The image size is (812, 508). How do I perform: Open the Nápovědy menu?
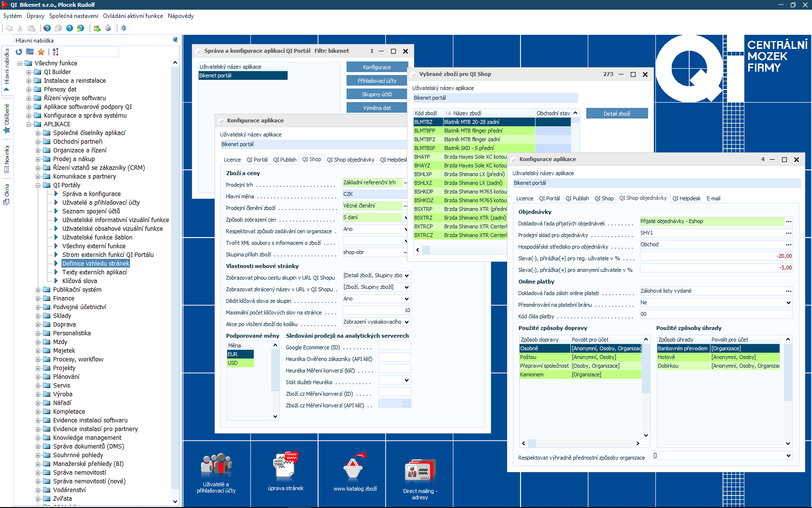[x=180, y=16]
